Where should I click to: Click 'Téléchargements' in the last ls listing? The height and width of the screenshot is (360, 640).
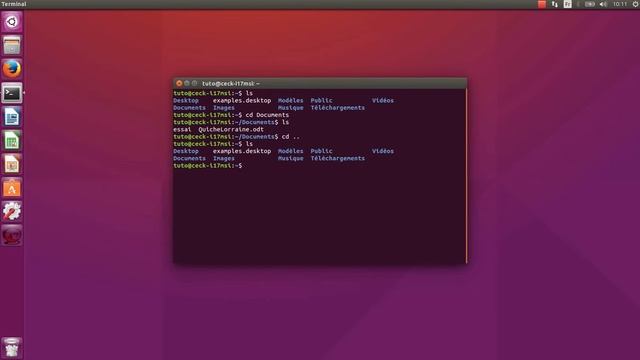tap(338, 158)
